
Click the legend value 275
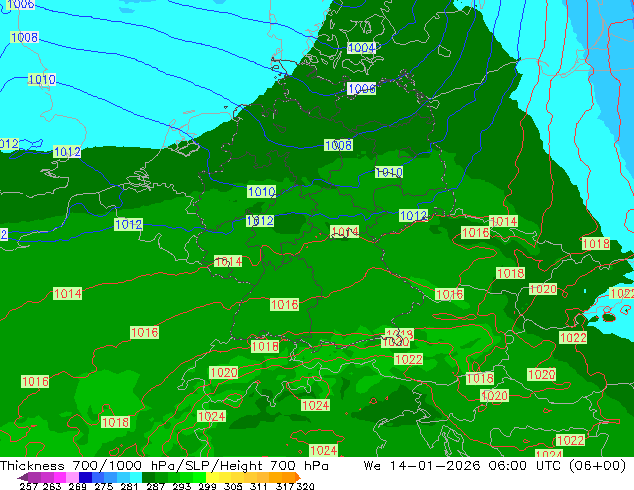tap(103, 486)
